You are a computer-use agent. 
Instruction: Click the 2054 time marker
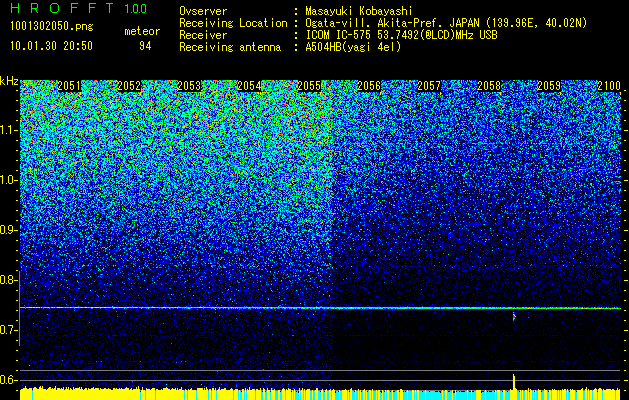click(249, 86)
